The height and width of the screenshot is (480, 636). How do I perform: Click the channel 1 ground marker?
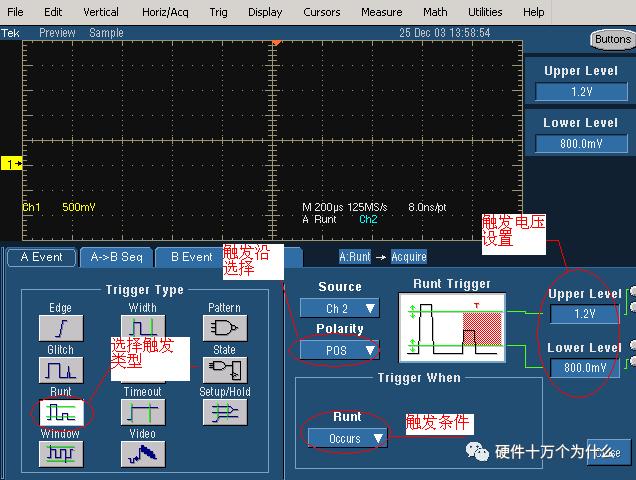coord(12,163)
